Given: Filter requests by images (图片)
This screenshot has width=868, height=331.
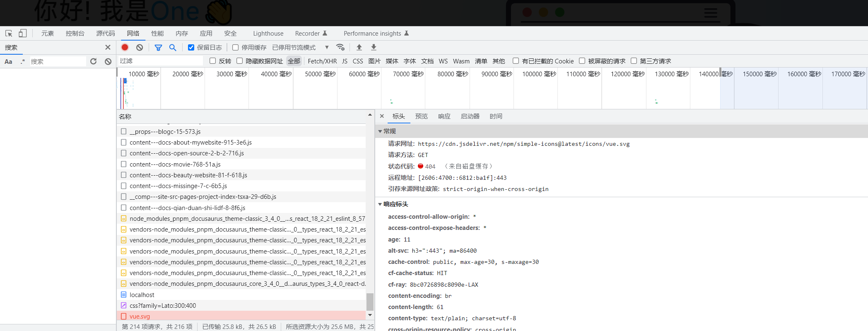Looking at the screenshot, I should (x=374, y=61).
